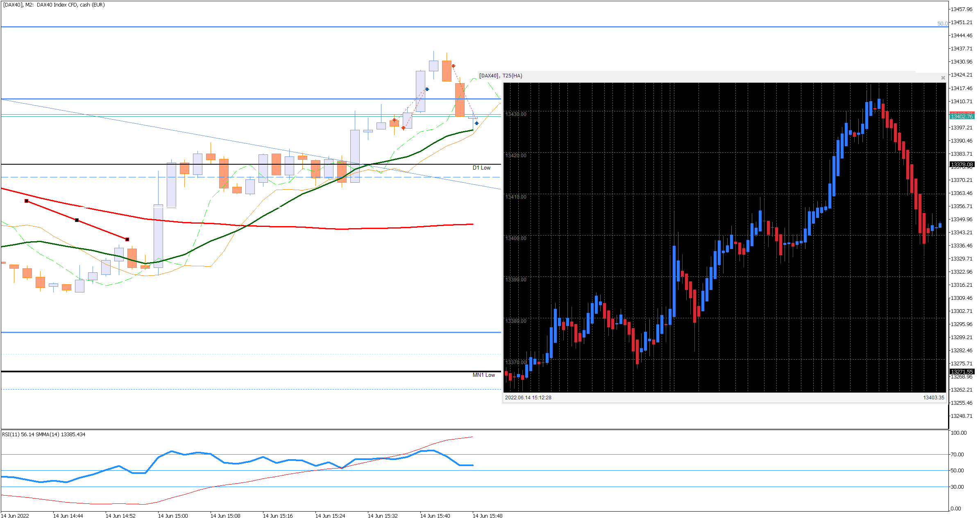Click the 70.00 RSI level label
The width and height of the screenshot is (980, 521).
coord(957,455)
